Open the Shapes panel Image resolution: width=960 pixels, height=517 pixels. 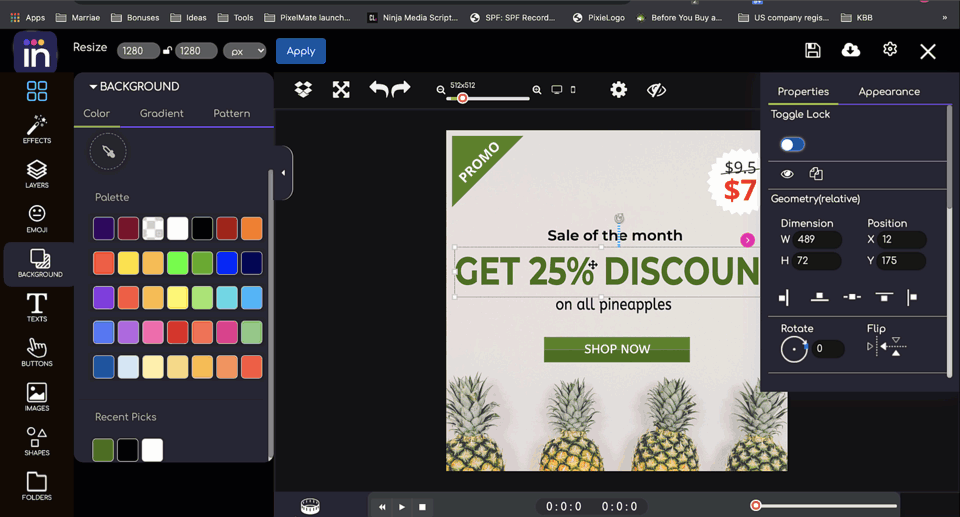(x=37, y=442)
